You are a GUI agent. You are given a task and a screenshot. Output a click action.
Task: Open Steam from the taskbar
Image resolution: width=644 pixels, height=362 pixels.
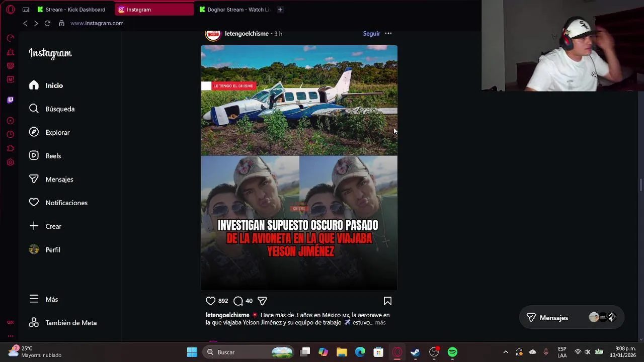point(415,352)
